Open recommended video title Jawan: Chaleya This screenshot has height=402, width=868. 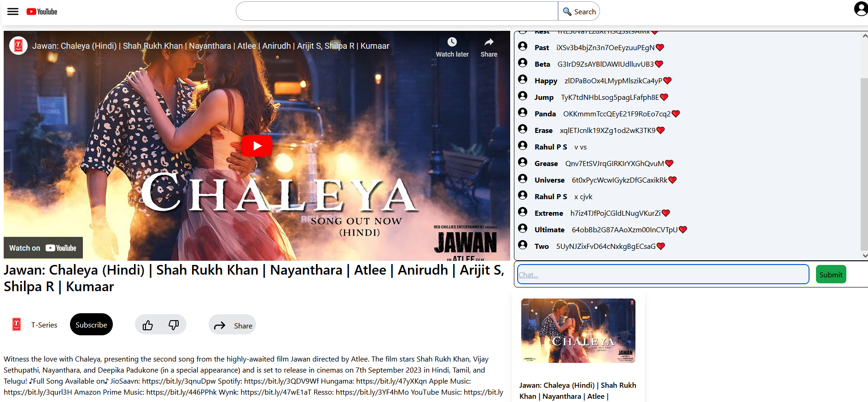coord(577,391)
